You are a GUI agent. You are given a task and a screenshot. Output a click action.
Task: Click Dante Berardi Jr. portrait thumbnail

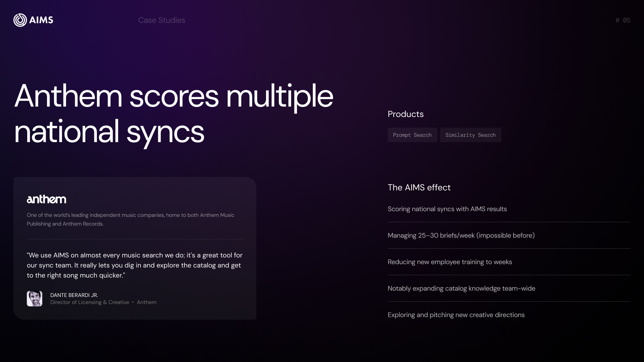pos(35,299)
